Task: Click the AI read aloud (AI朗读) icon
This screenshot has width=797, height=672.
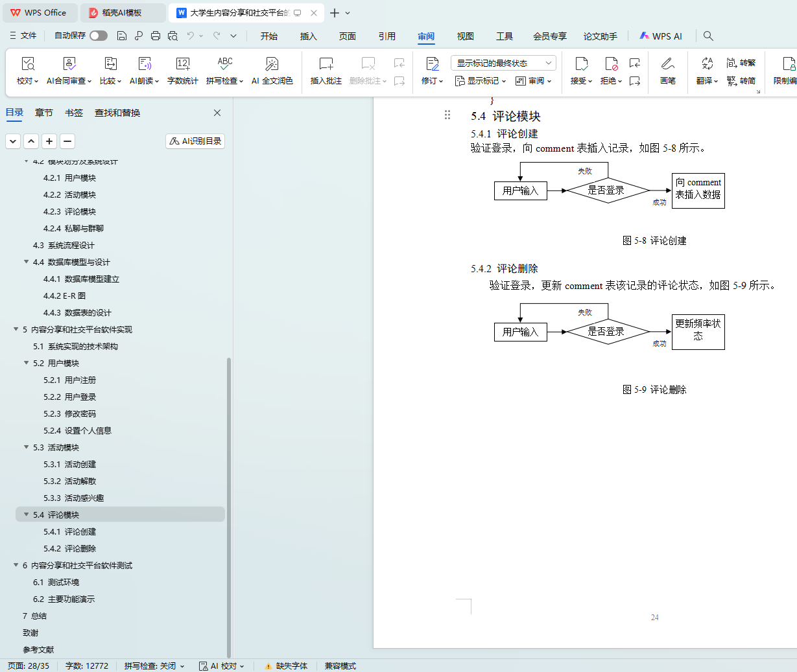Action: [144, 64]
